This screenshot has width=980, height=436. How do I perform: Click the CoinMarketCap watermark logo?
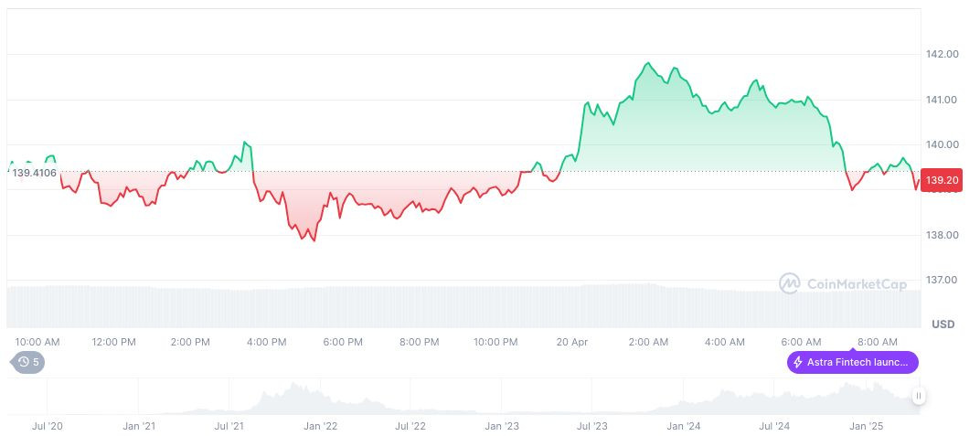[843, 284]
